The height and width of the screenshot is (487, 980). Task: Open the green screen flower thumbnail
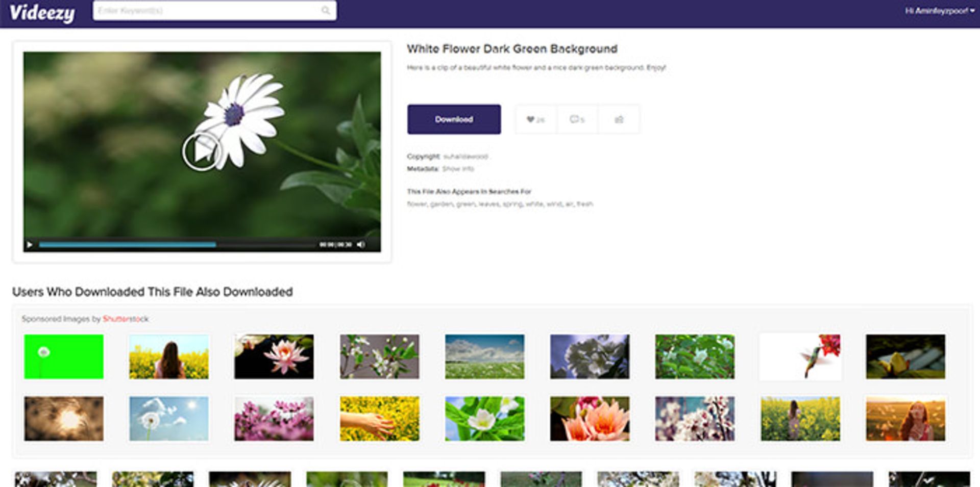64,356
